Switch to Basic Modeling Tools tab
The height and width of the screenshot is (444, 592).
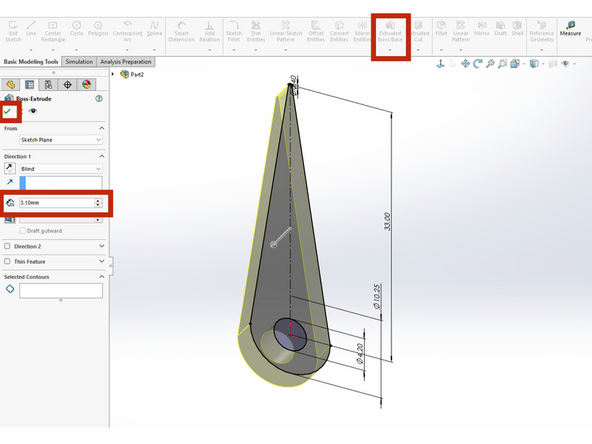tap(31, 62)
